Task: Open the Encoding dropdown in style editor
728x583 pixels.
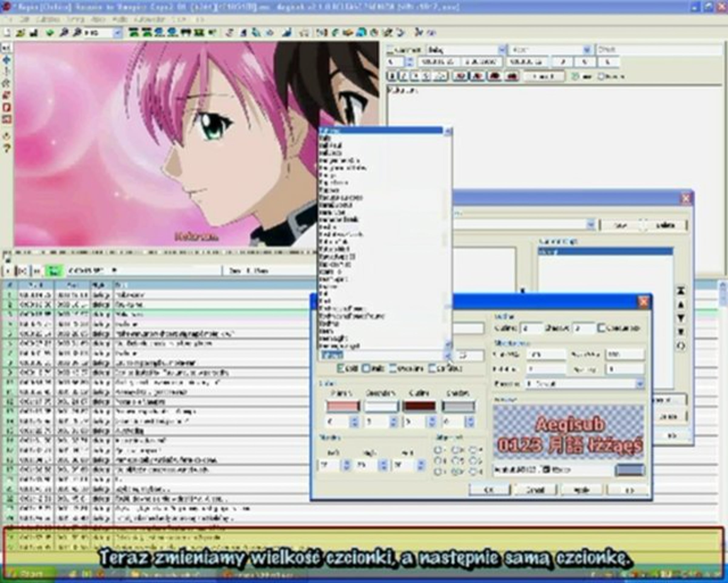Action: pyautogui.click(x=639, y=384)
